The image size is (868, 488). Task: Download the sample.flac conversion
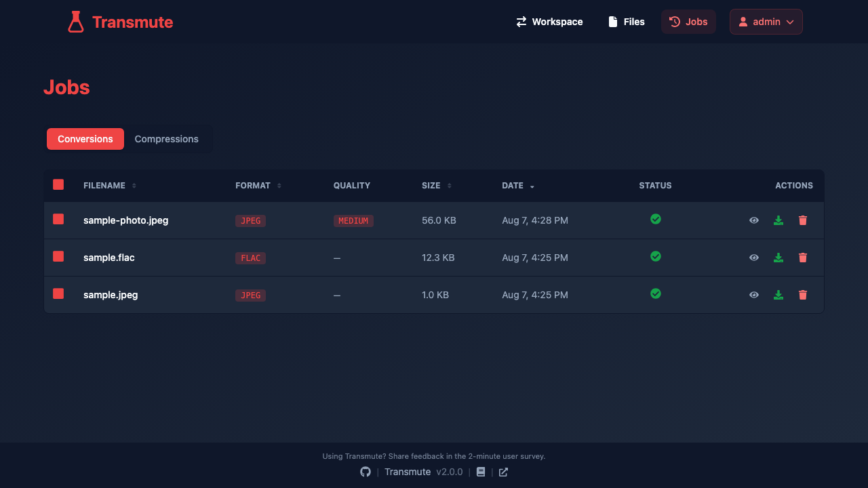pyautogui.click(x=778, y=258)
